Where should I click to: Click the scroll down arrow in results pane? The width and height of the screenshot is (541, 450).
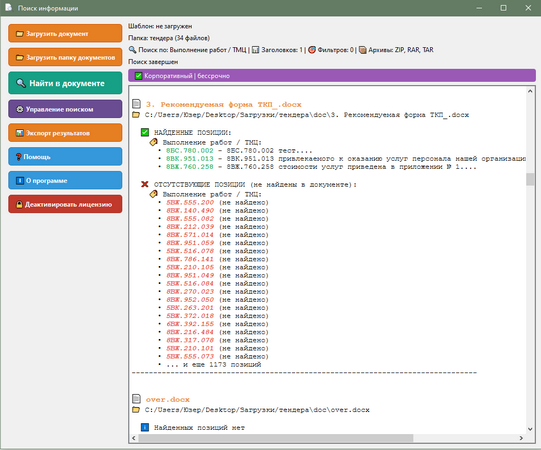pyautogui.click(x=530, y=429)
